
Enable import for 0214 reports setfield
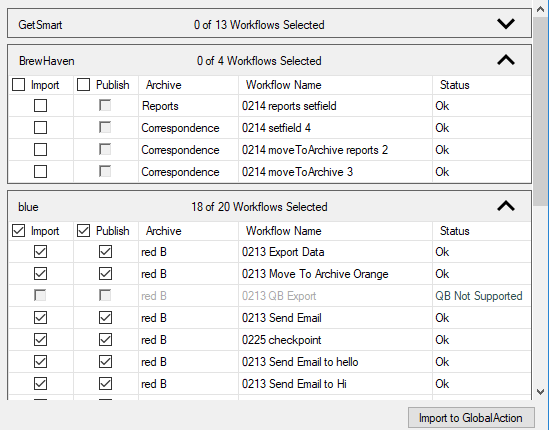click(40, 105)
